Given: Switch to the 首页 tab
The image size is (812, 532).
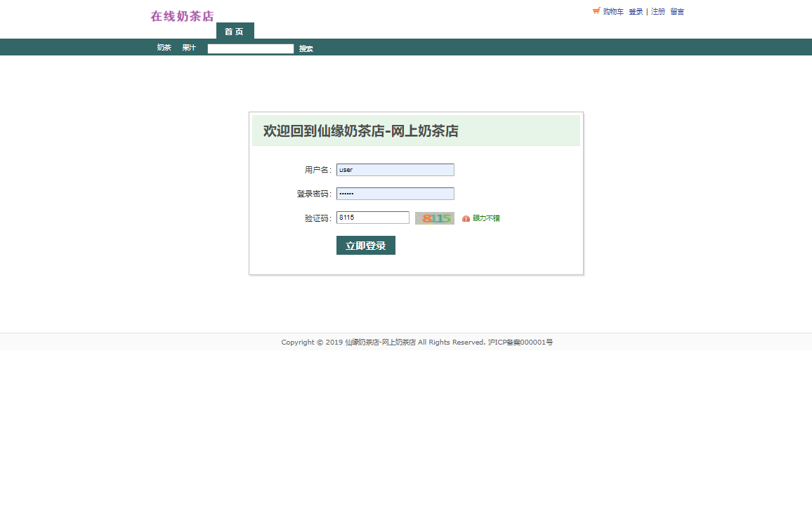Looking at the screenshot, I should pyautogui.click(x=235, y=31).
